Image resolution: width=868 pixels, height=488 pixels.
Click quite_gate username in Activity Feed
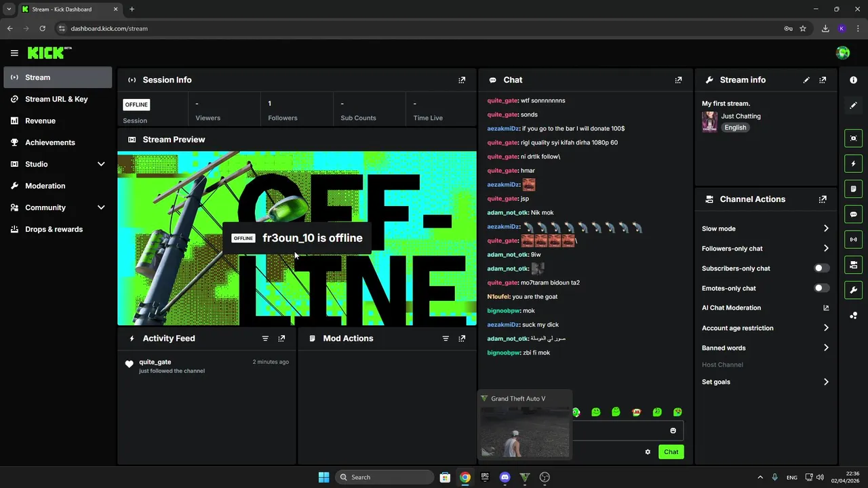tap(155, 362)
